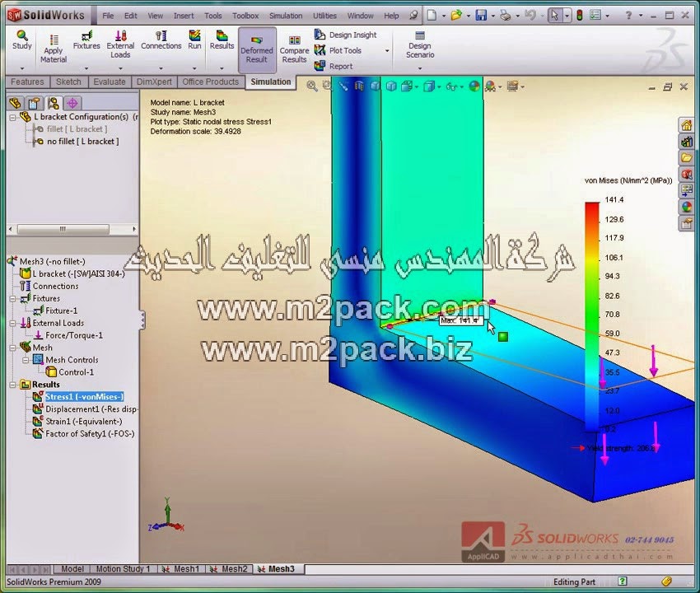Open DimXpertManager tab icon
Viewport: 700px width, 593px height.
(72, 103)
